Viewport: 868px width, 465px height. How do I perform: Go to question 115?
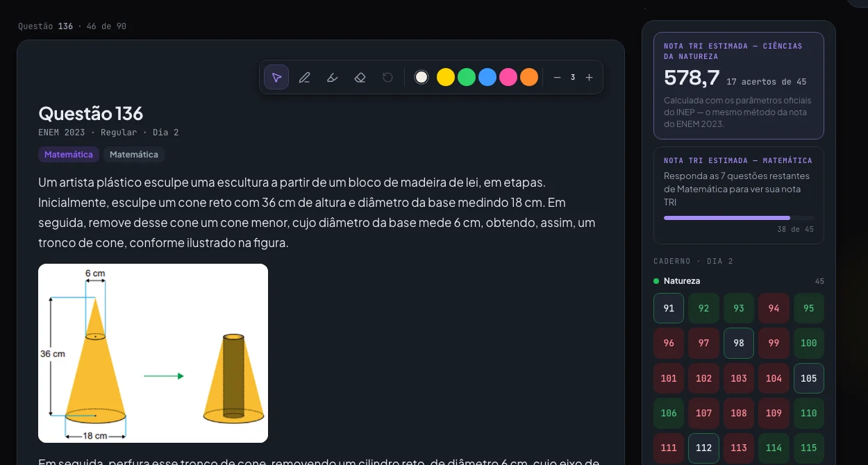[809, 448]
